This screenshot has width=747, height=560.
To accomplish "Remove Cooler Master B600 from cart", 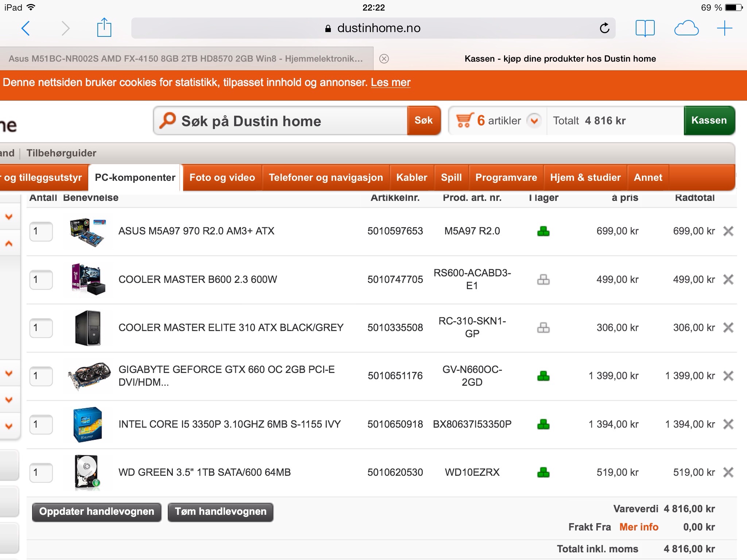I will coord(728,280).
